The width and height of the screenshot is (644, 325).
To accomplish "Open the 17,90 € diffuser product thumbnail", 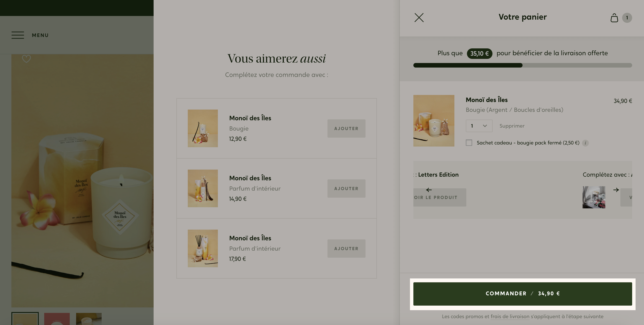I will pyautogui.click(x=203, y=249).
